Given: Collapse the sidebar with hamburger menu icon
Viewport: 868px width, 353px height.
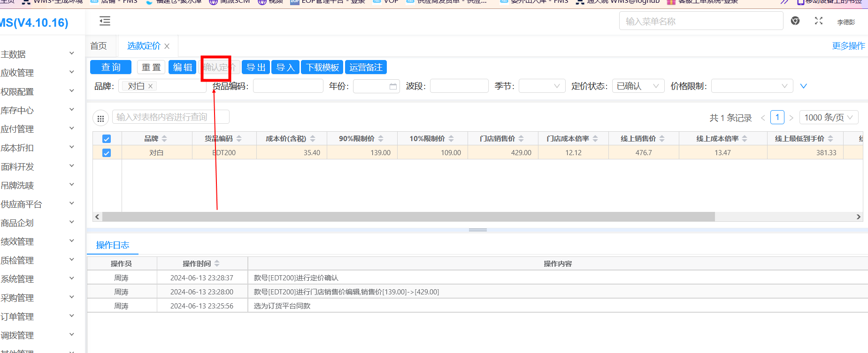Looking at the screenshot, I should click(x=105, y=21).
